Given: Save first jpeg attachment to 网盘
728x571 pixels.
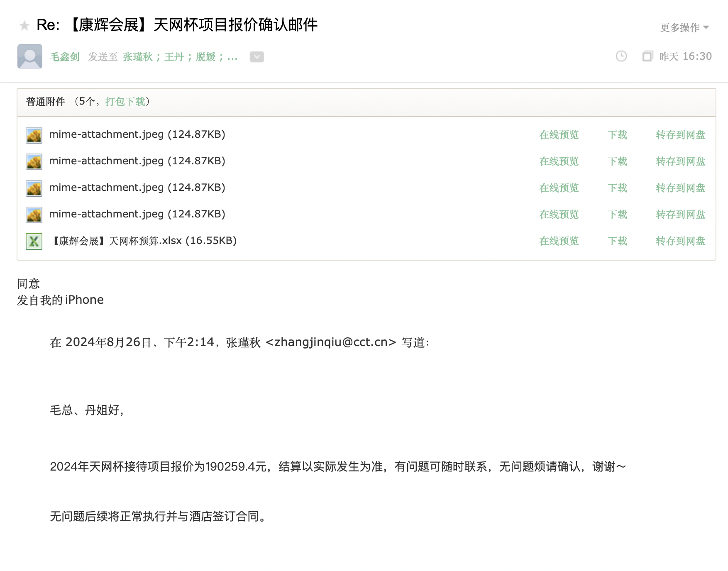Looking at the screenshot, I should point(680,135).
